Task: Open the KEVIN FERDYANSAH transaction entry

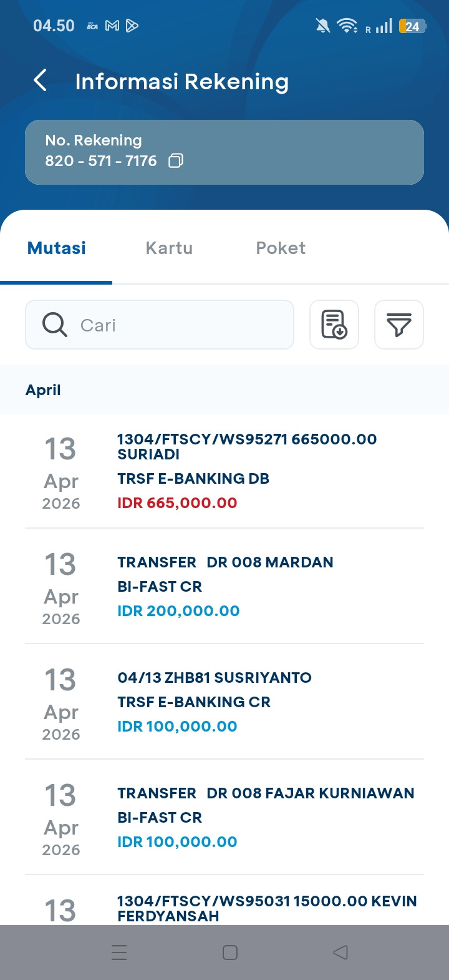Action: click(x=249, y=908)
